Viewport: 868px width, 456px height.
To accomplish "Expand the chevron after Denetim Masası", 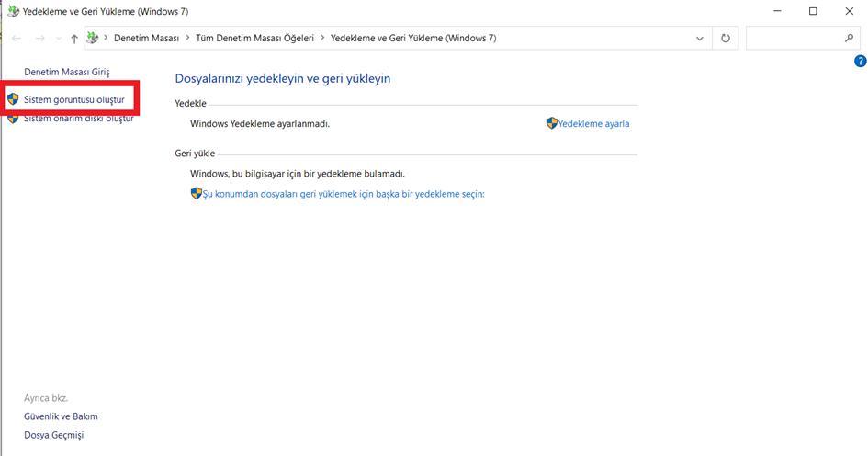I will click(187, 38).
